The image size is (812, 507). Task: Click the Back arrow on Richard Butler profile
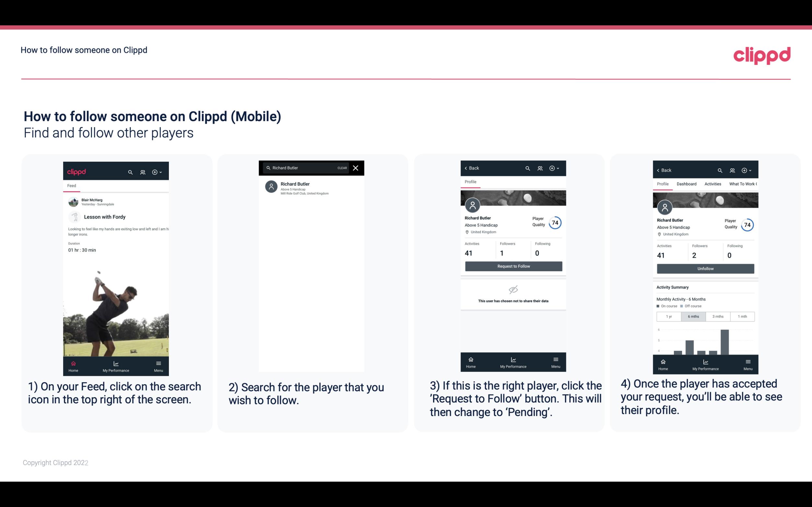(468, 167)
